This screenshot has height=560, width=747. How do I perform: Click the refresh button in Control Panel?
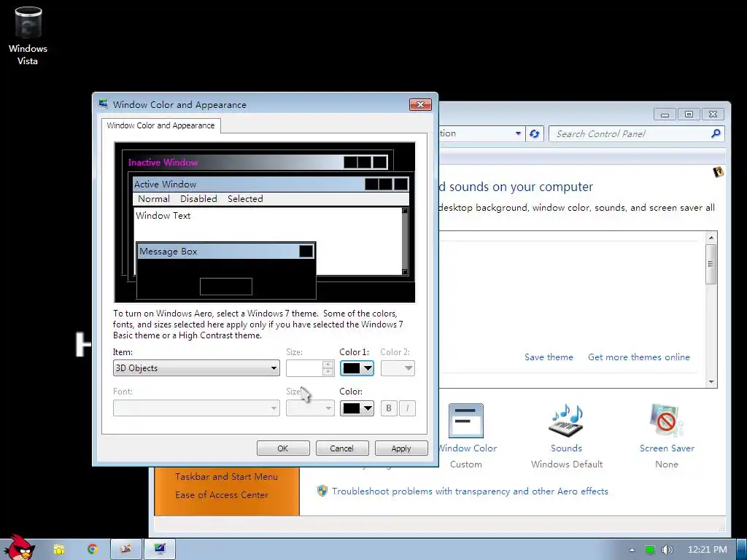[535, 134]
